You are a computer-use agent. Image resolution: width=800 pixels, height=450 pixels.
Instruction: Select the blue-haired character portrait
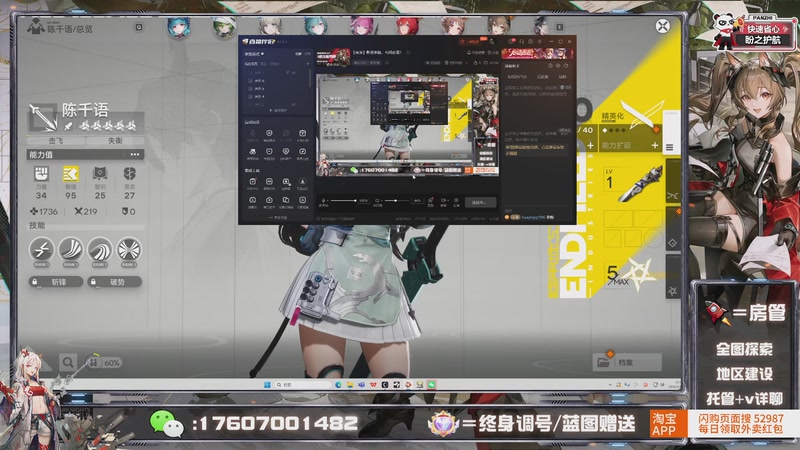[179, 27]
